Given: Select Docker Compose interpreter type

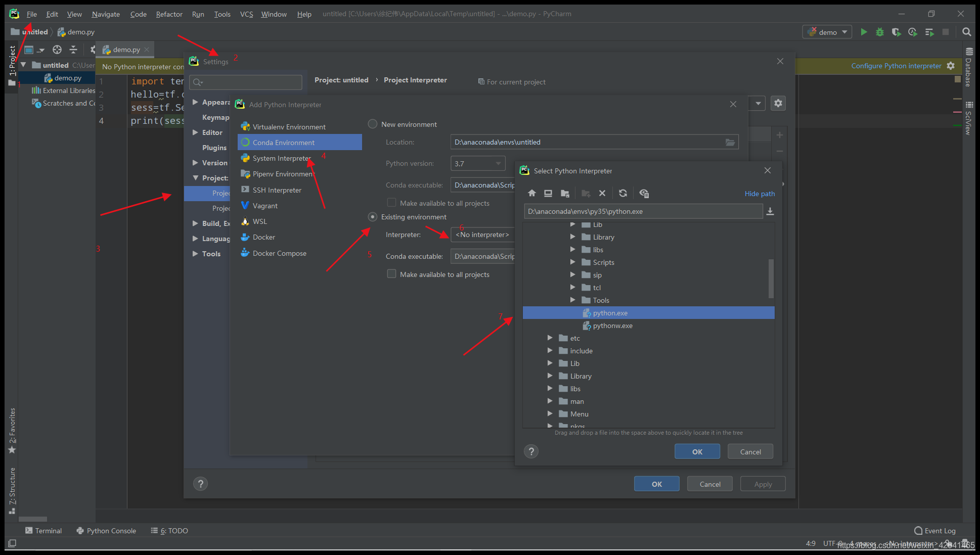Looking at the screenshot, I should 300,253.
